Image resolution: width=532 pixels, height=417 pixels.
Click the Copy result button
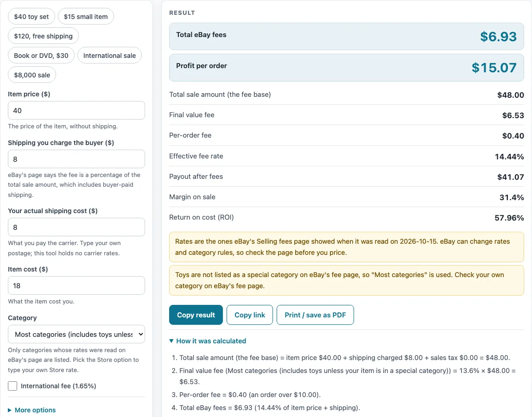click(x=196, y=315)
